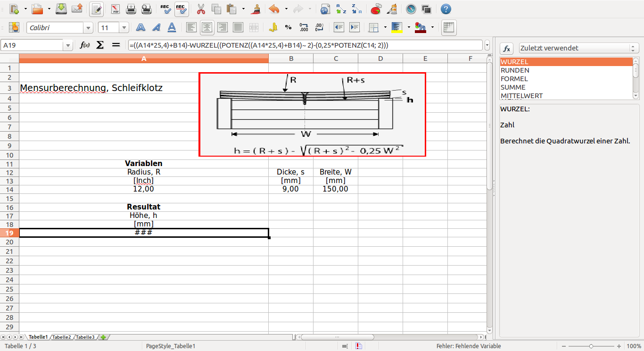644x351 pixels.
Task: Select the Tabelle1 sheet tab
Action: tap(38, 337)
